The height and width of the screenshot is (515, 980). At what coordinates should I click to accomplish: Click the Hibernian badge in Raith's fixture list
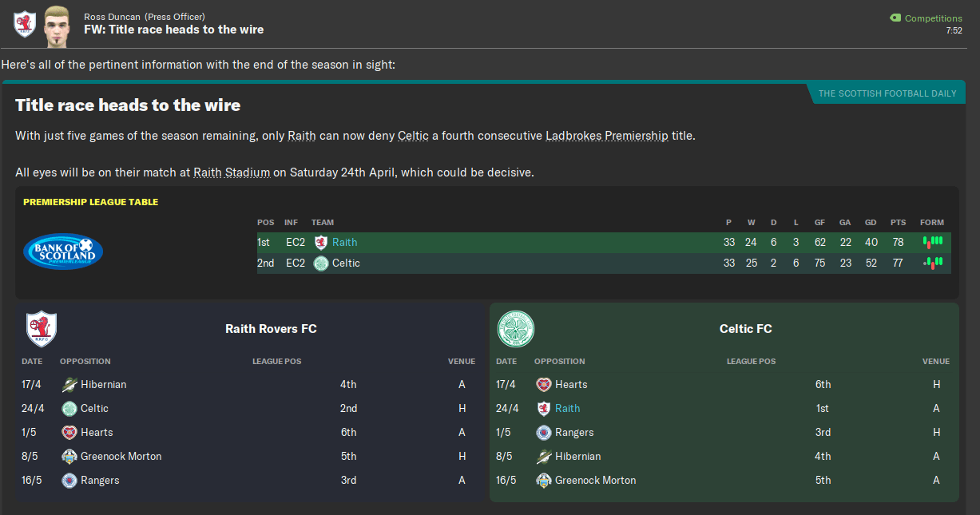pos(69,385)
